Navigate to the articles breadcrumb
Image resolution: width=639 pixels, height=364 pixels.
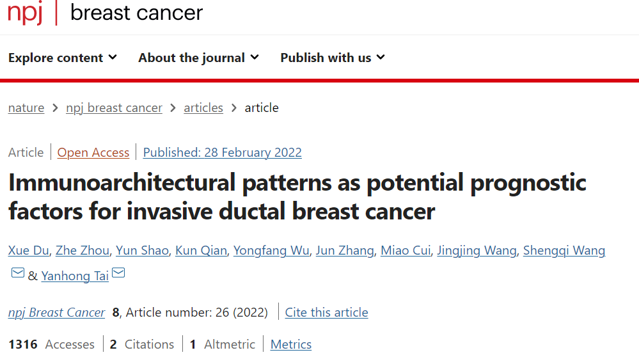tap(203, 108)
